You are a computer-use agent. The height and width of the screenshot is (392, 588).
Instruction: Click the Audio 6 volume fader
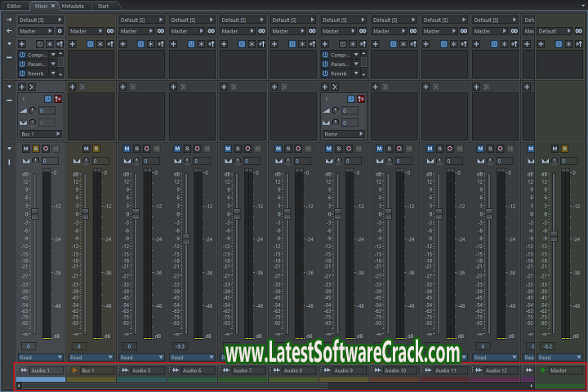186,238
